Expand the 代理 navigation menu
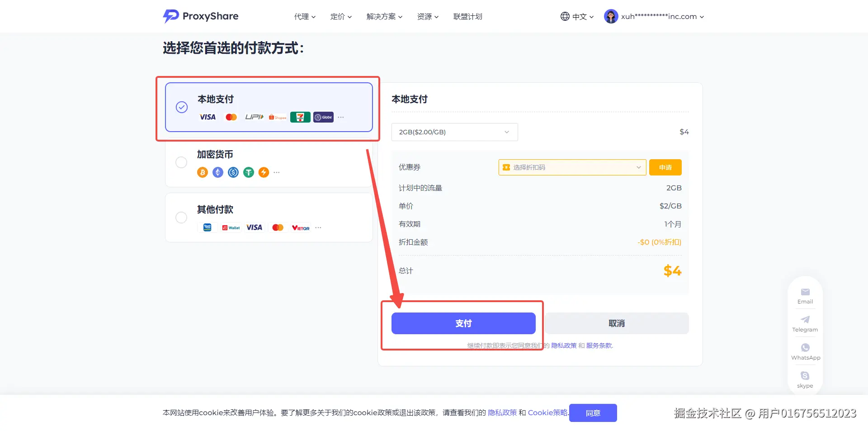 coord(305,17)
